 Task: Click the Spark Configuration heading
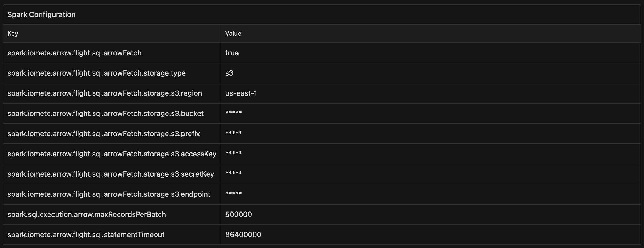[x=41, y=14]
